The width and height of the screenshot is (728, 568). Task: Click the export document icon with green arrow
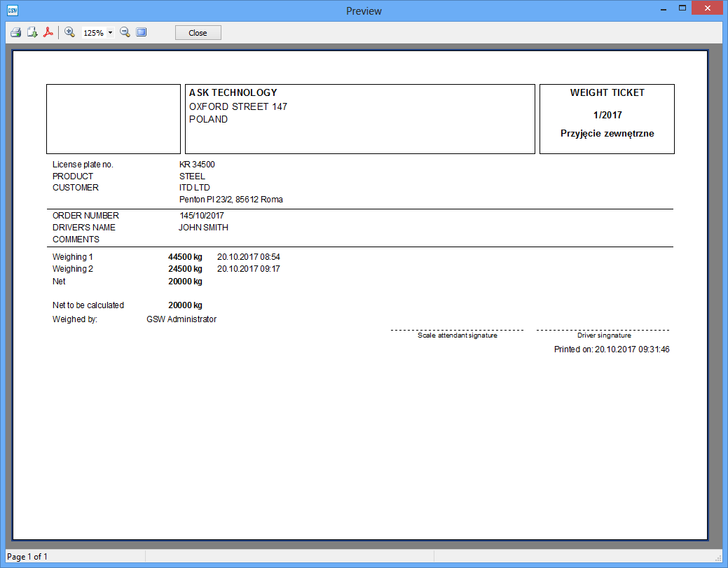click(x=32, y=32)
